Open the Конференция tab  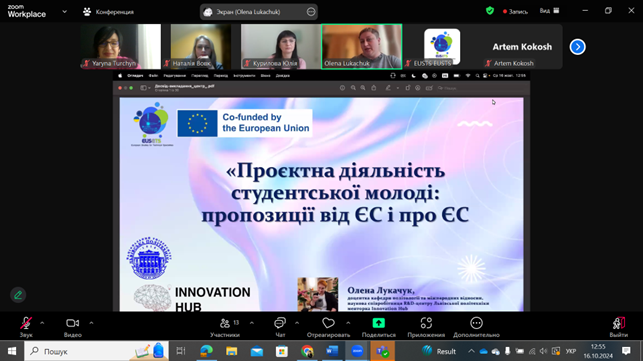click(109, 12)
